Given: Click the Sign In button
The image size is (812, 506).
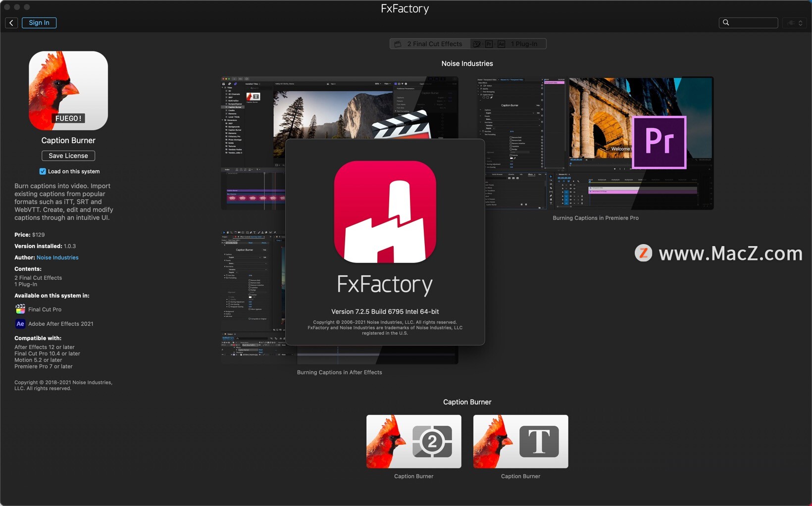Looking at the screenshot, I should [39, 23].
